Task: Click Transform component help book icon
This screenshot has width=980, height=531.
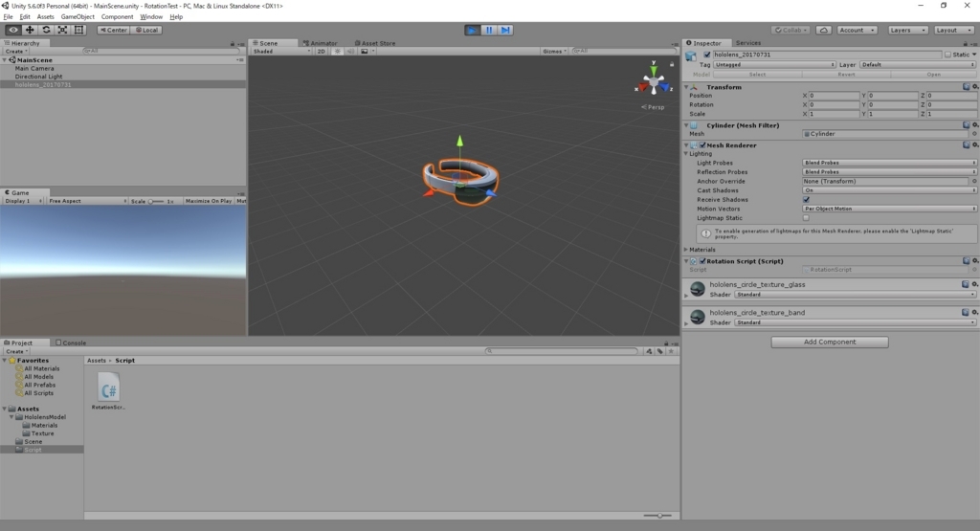Action: pyautogui.click(x=967, y=87)
